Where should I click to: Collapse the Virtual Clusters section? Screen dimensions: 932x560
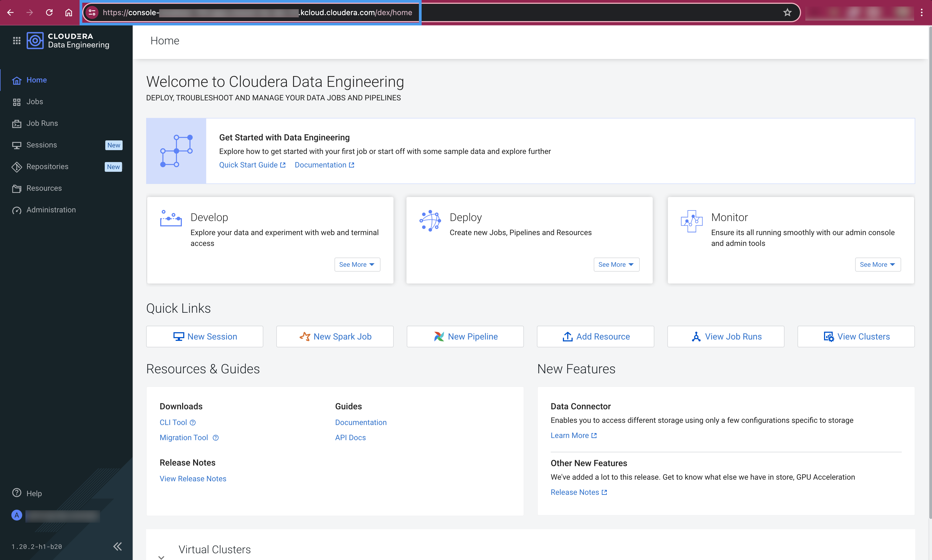click(x=161, y=557)
